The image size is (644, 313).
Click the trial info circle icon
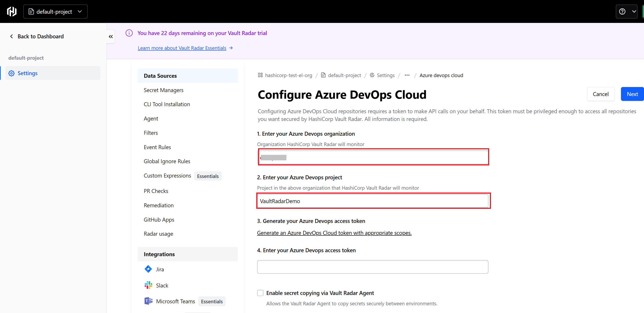[129, 33]
